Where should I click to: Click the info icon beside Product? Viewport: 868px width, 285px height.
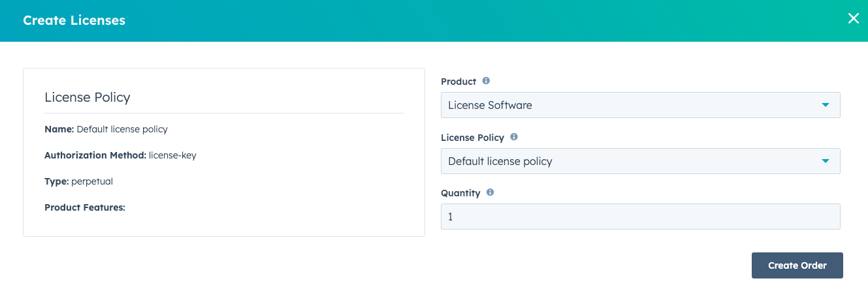click(x=486, y=82)
